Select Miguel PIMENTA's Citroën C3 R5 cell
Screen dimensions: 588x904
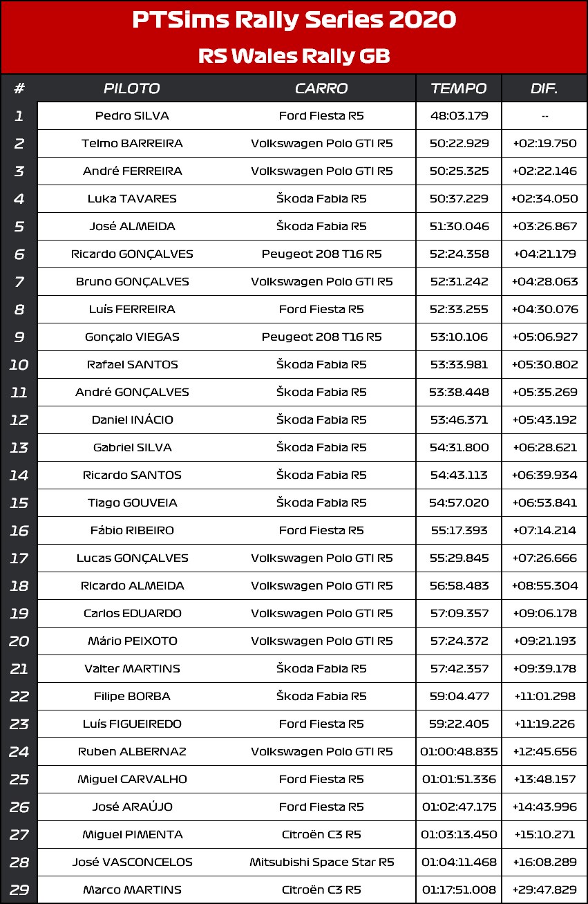[x=321, y=835]
